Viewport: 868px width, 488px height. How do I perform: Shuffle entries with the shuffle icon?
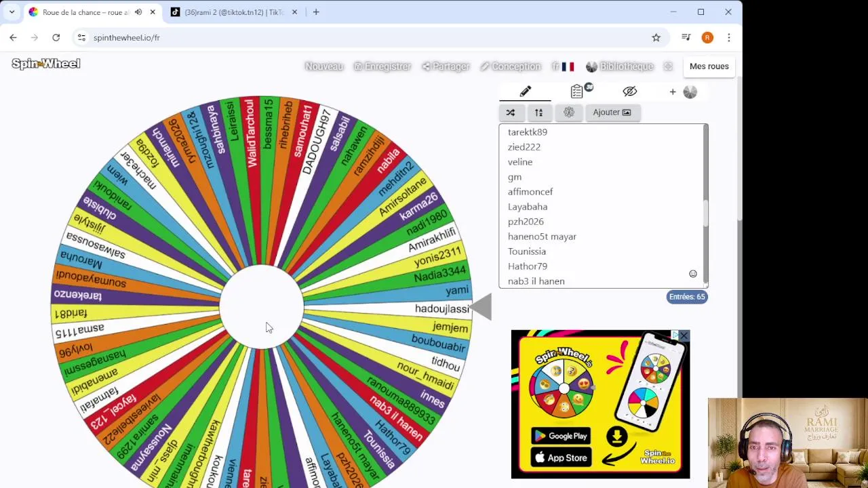tap(511, 113)
